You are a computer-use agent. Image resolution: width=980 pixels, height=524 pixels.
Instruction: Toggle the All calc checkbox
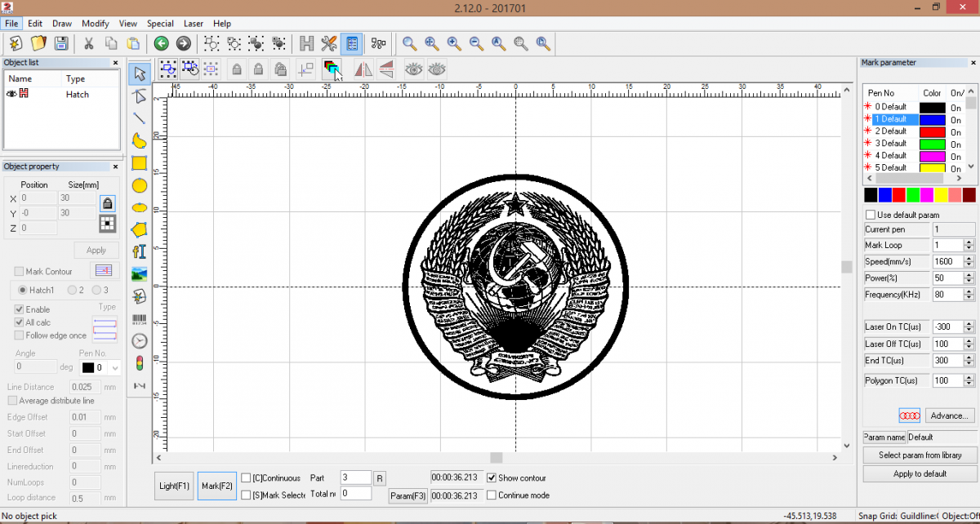[19, 322]
